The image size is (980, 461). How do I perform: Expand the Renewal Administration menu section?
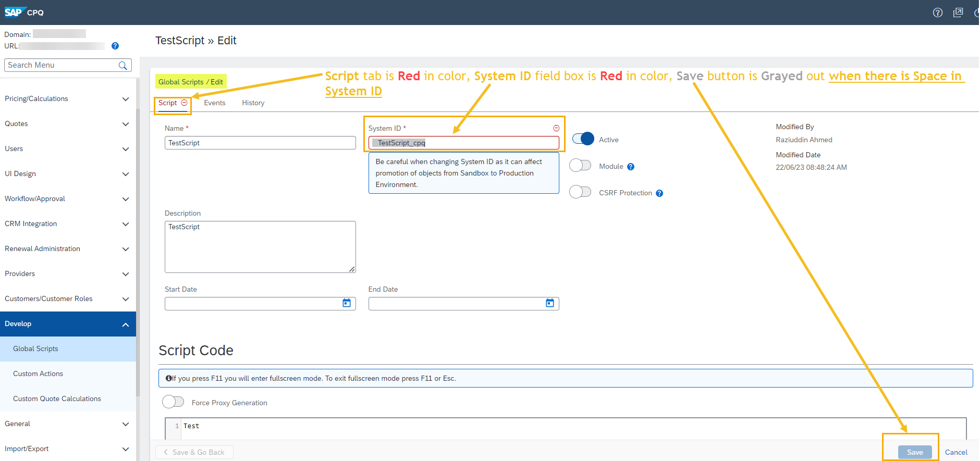click(68, 249)
